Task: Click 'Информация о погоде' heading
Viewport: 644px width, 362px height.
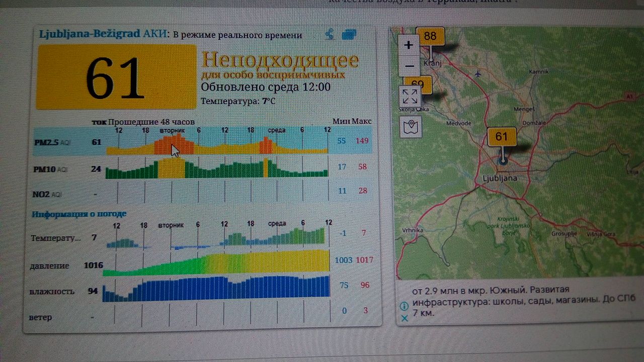Action: coord(79,214)
